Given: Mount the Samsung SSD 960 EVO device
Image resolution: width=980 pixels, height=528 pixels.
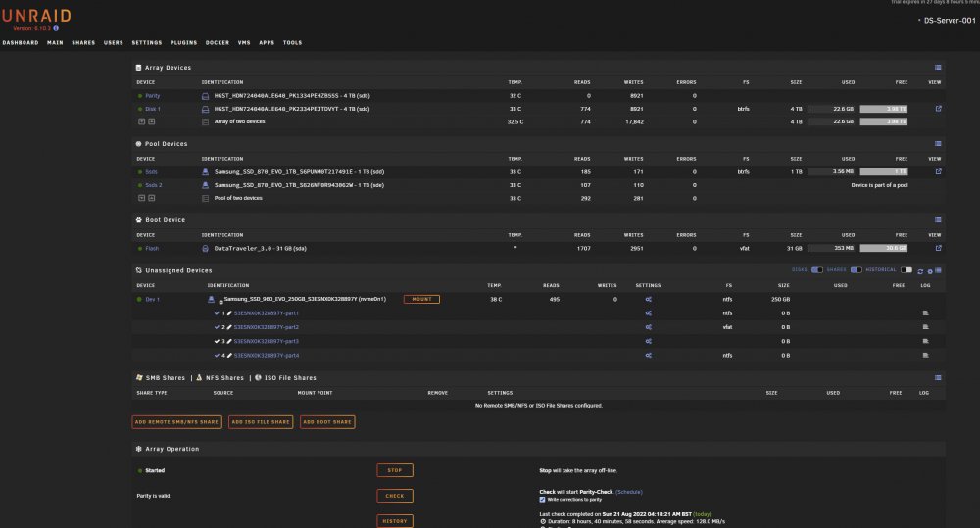Looking at the screenshot, I should 421,300.
